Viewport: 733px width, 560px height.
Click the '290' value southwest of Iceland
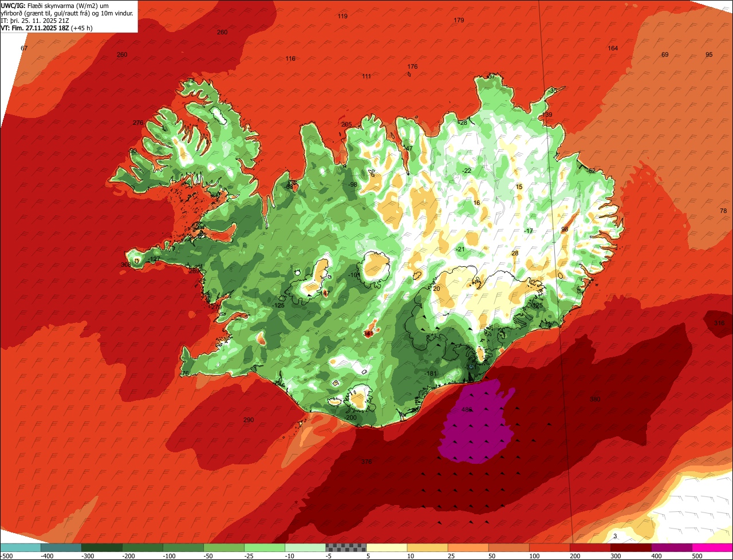click(x=248, y=420)
